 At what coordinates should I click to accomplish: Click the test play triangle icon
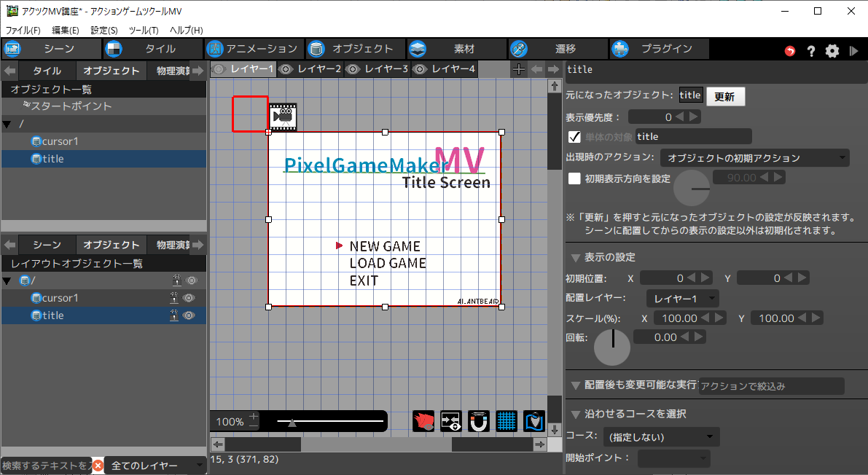click(x=853, y=51)
